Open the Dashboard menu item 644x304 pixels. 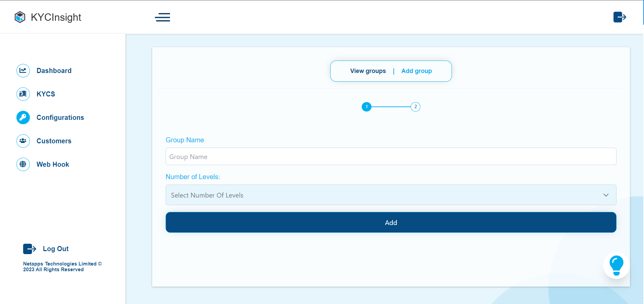(x=54, y=71)
